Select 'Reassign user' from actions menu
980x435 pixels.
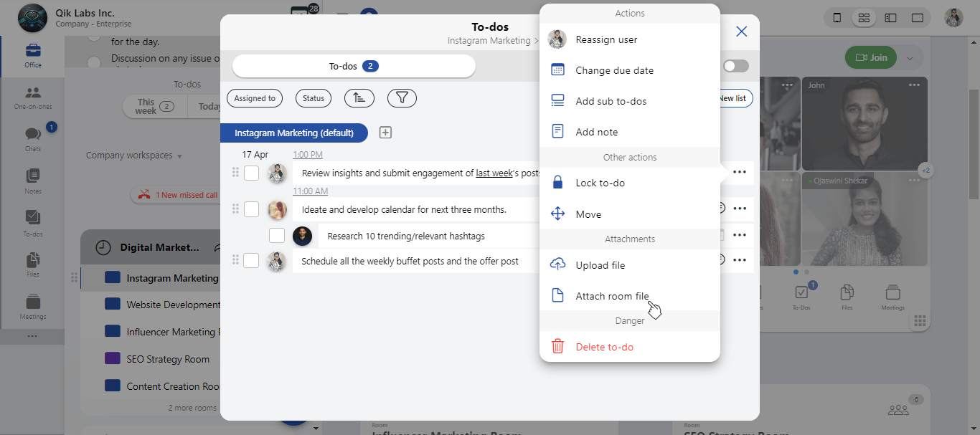(x=606, y=39)
